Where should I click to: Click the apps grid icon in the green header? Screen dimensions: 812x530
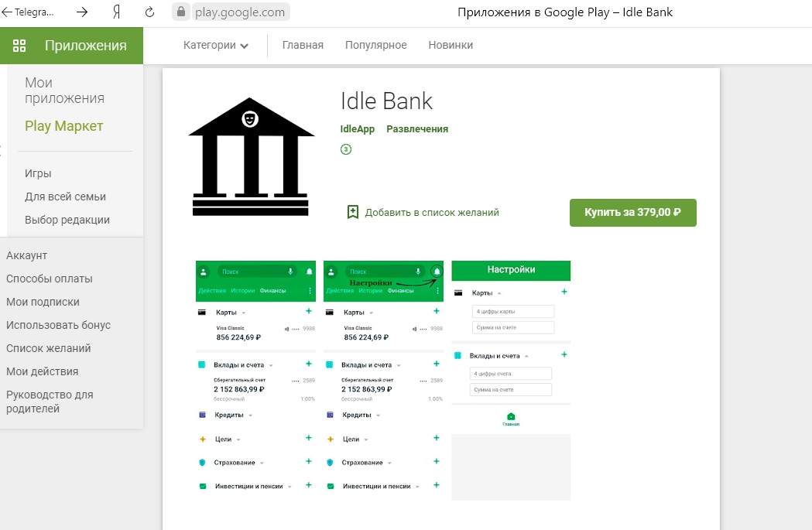point(19,45)
